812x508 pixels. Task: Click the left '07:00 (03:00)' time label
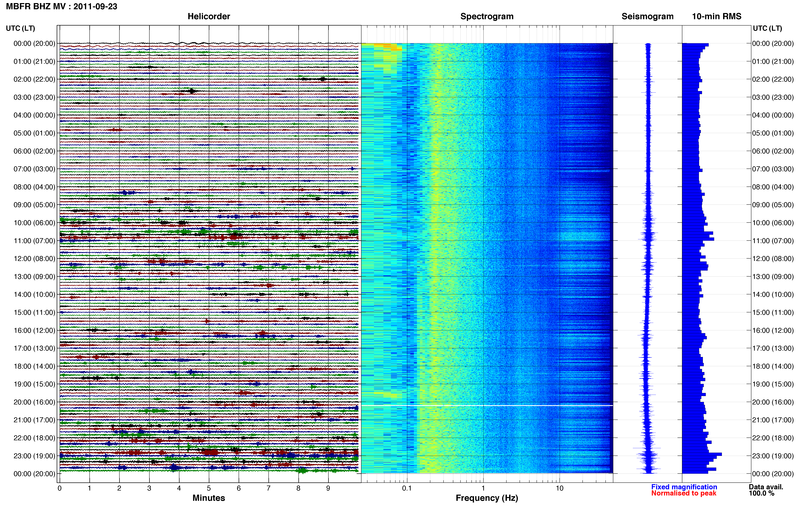click(34, 169)
